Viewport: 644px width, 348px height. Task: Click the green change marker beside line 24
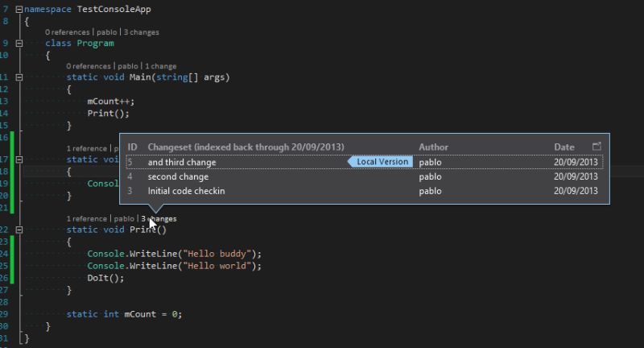12,254
